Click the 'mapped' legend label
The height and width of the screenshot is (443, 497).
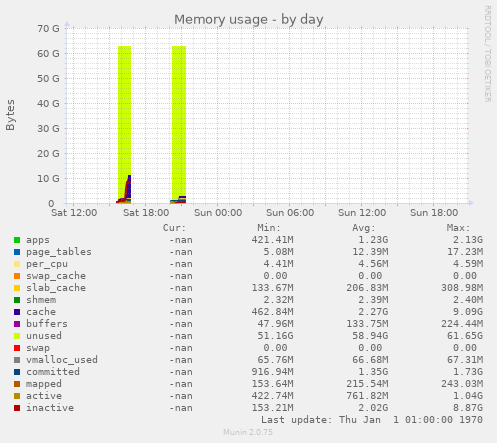click(44, 384)
